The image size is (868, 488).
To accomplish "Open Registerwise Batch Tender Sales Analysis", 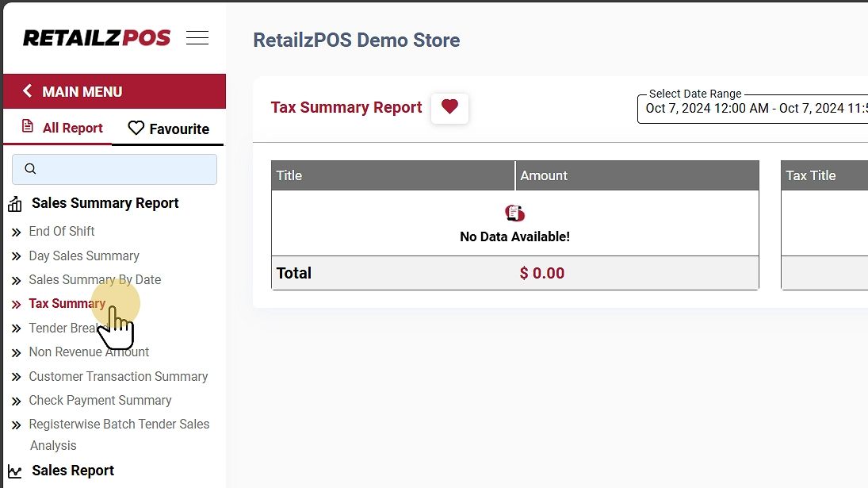I will click(x=119, y=425).
